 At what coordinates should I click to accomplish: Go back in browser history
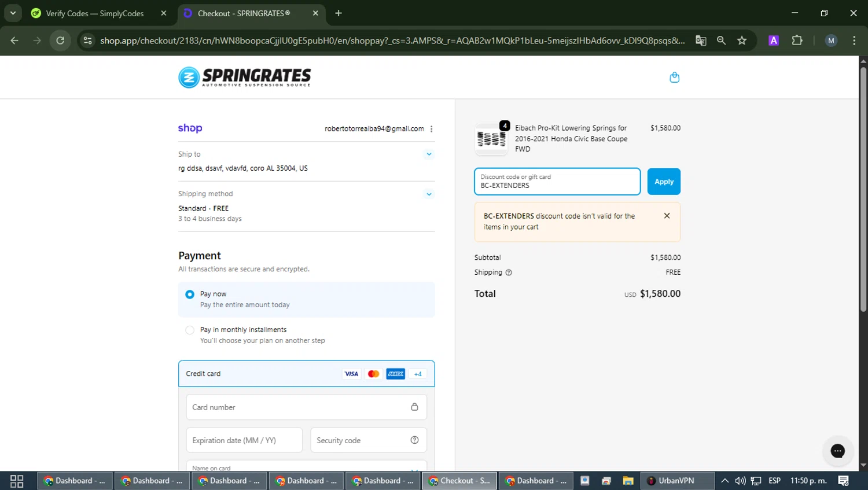(x=14, y=40)
